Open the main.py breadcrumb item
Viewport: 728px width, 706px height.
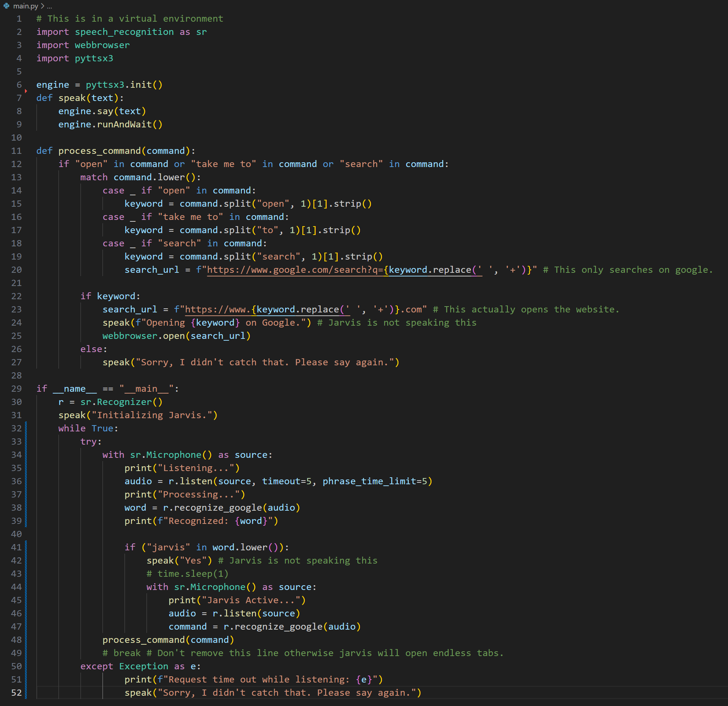[x=25, y=6]
